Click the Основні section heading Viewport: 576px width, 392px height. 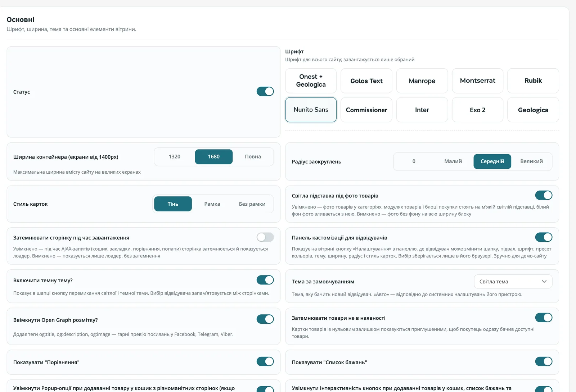(21, 19)
